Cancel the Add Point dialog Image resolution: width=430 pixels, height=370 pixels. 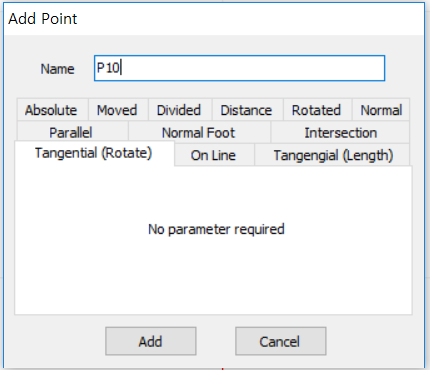click(x=281, y=341)
